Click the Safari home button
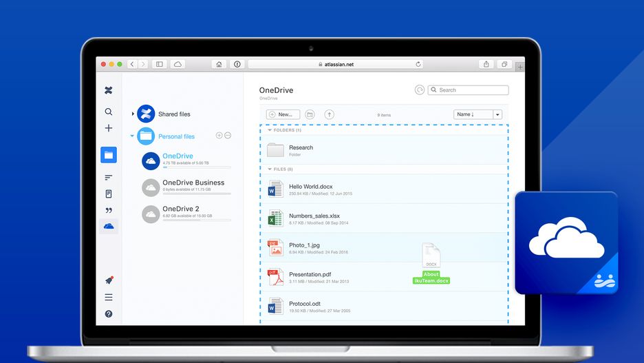This screenshot has height=363, width=644. tap(219, 64)
